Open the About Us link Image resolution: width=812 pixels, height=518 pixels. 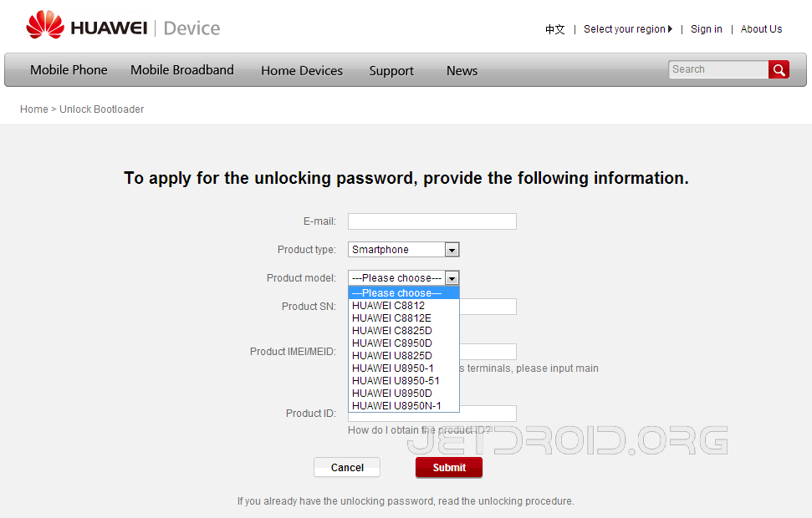click(761, 29)
